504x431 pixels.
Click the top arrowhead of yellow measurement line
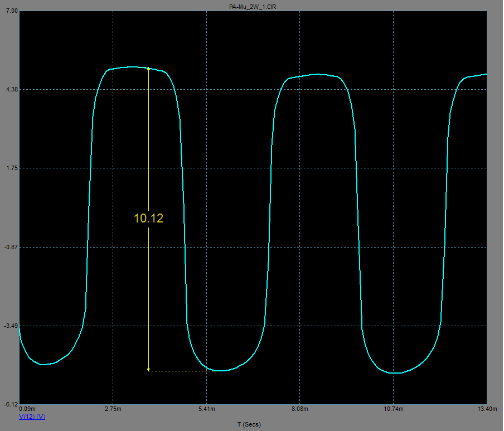pos(148,69)
